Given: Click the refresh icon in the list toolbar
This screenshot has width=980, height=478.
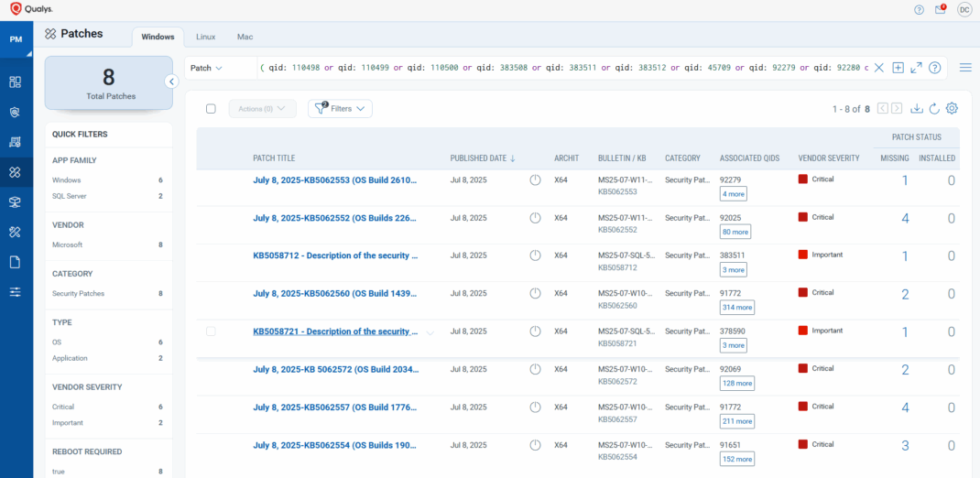Looking at the screenshot, I should (934, 109).
